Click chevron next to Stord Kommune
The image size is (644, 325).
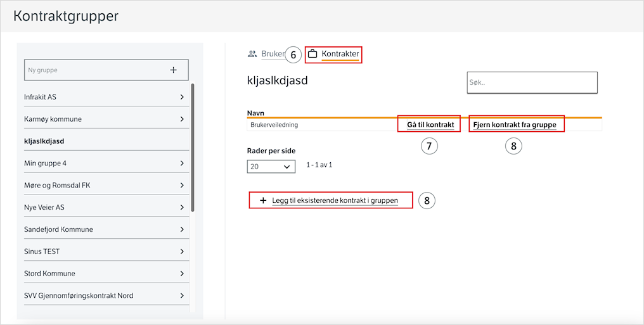(182, 274)
